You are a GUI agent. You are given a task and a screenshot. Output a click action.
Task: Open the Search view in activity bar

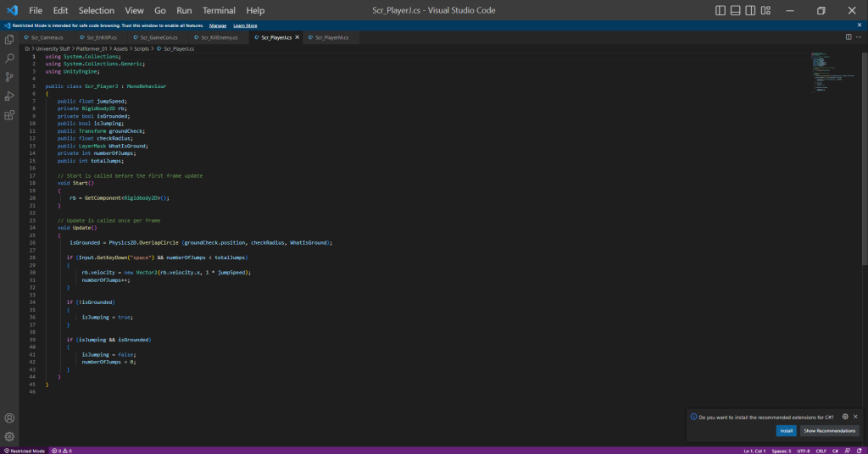click(x=9, y=58)
